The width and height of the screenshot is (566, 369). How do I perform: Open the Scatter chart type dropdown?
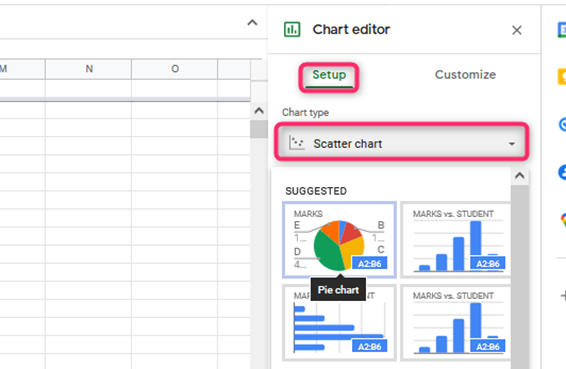point(401,143)
